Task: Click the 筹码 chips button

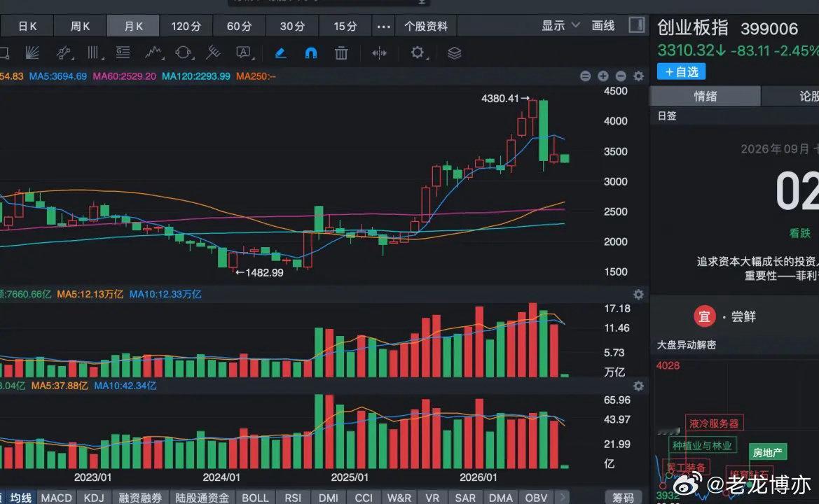Action: (623, 498)
